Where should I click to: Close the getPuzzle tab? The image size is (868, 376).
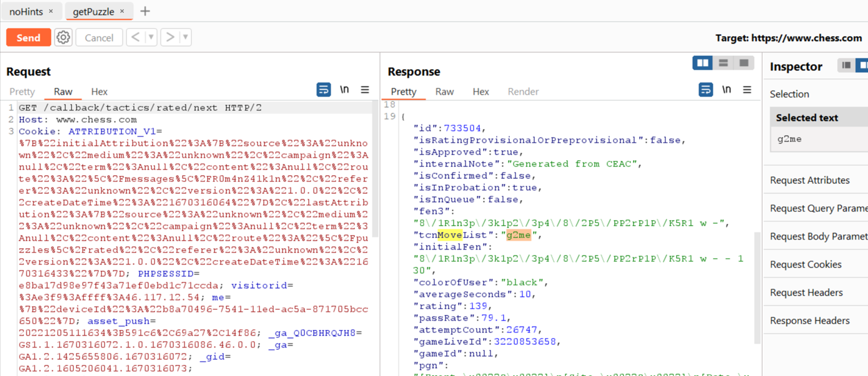click(122, 11)
